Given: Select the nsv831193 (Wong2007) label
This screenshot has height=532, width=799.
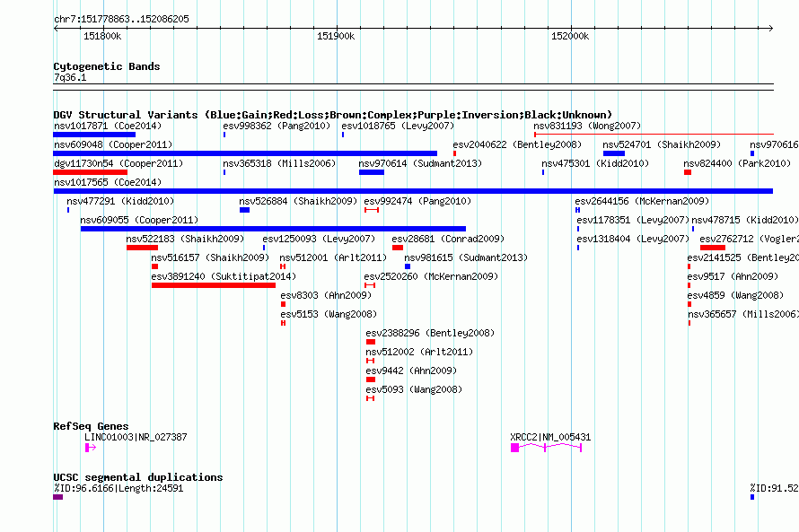Looking at the screenshot, I should (x=587, y=126).
